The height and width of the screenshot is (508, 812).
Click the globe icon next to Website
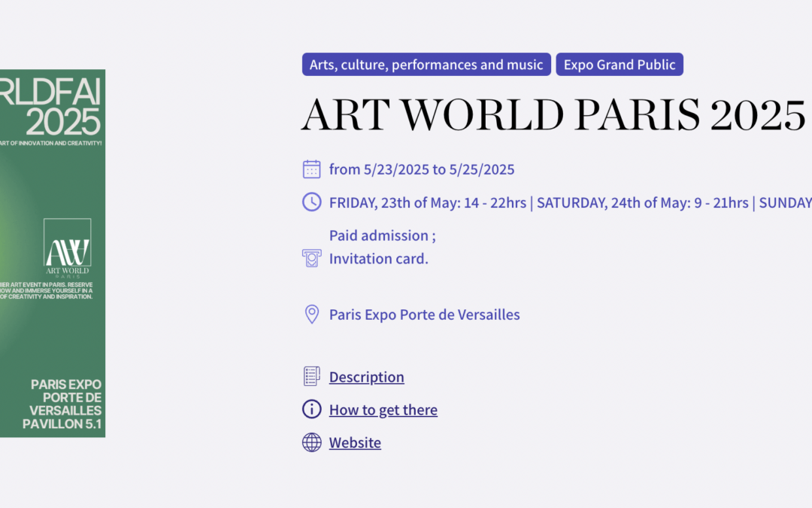pyautogui.click(x=311, y=442)
